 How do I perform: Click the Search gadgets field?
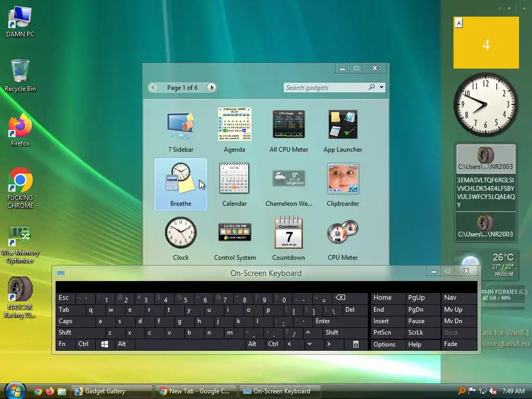(325, 87)
